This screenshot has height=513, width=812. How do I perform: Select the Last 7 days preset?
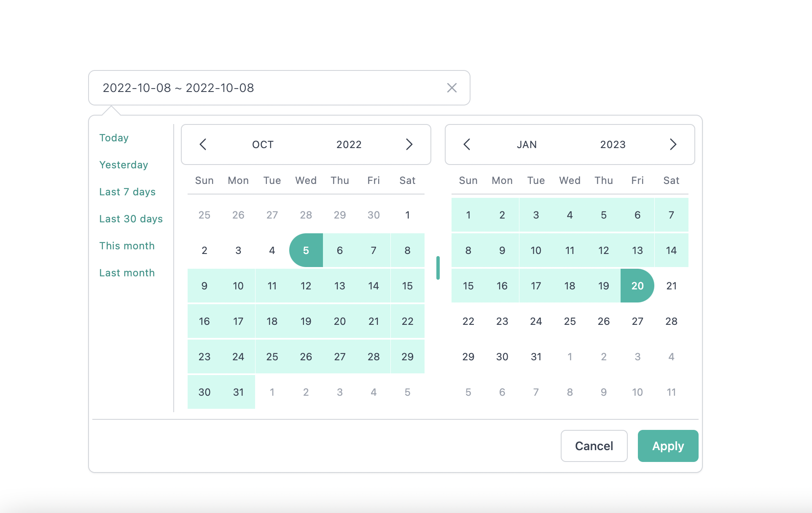(x=128, y=192)
